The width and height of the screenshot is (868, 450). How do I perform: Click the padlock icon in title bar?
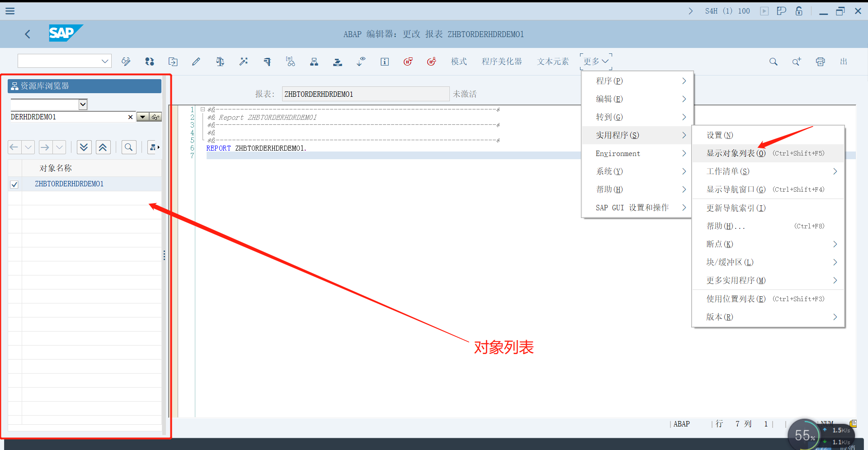click(799, 11)
